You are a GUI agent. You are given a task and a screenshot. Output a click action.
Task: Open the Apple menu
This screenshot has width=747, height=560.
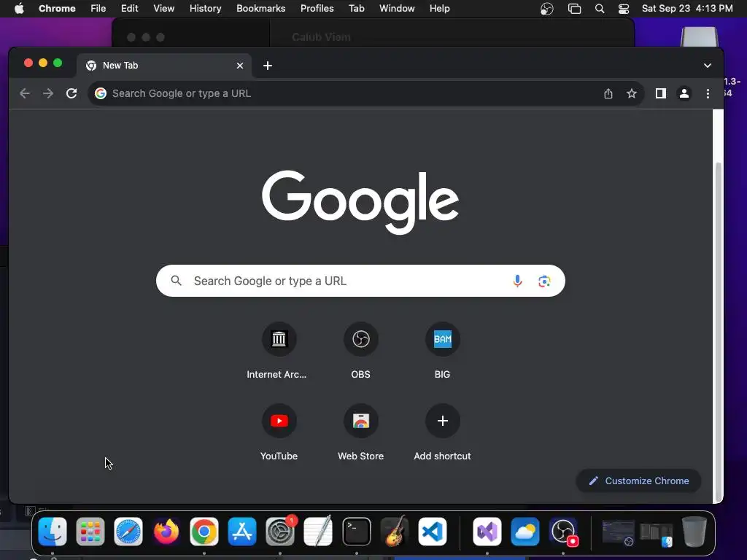point(19,9)
